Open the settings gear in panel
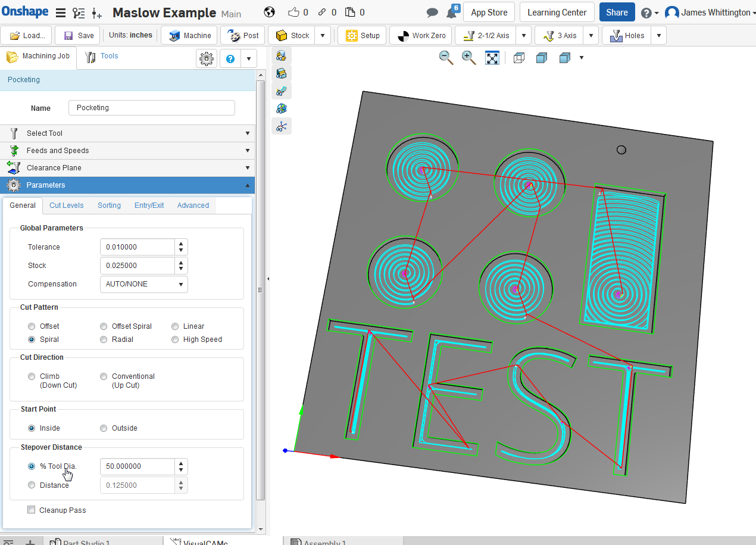Viewport: 756px width, 545px height. pyautogui.click(x=207, y=58)
